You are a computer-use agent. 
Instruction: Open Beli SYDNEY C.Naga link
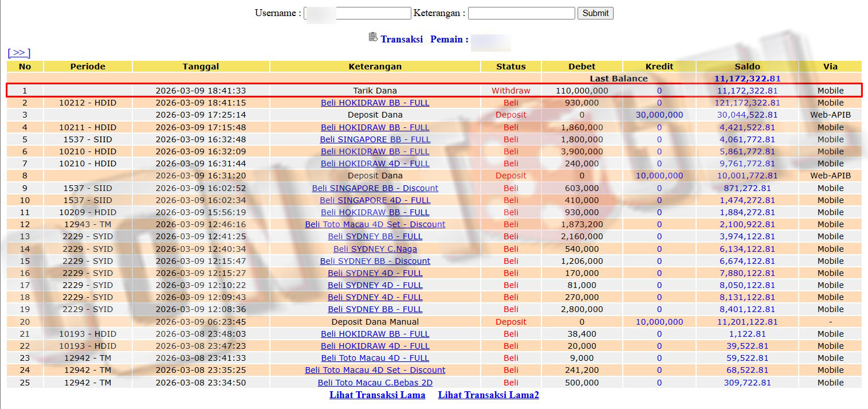pyautogui.click(x=375, y=249)
